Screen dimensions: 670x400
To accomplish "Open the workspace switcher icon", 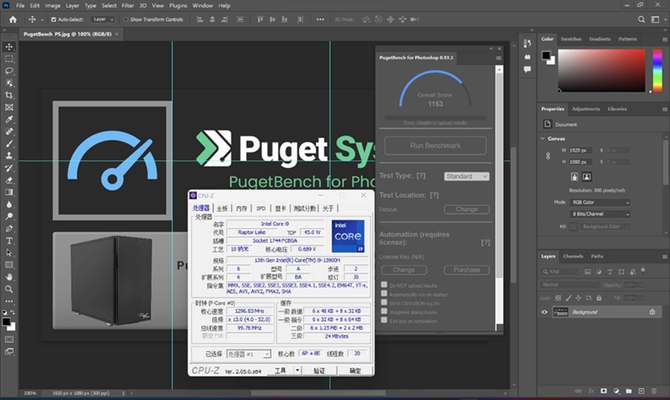I will [x=655, y=20].
